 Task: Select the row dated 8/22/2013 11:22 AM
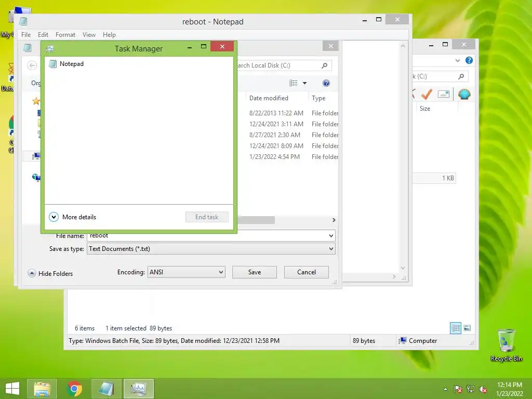tap(288, 113)
